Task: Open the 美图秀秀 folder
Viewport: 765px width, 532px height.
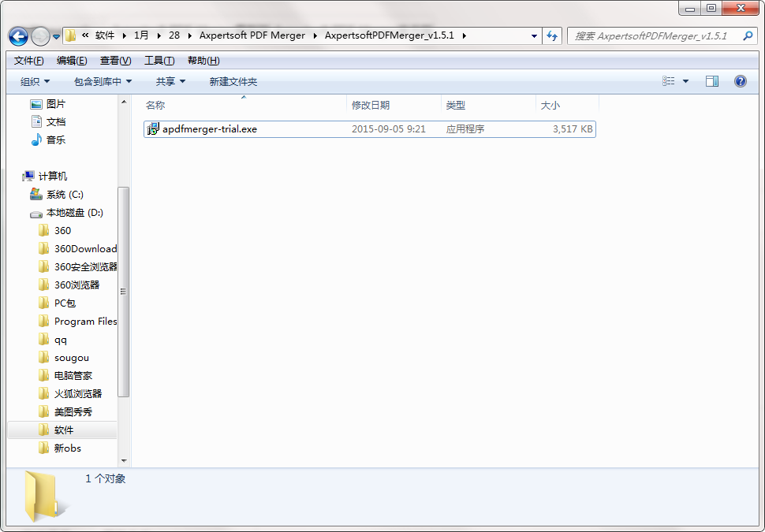Action: coord(65,411)
